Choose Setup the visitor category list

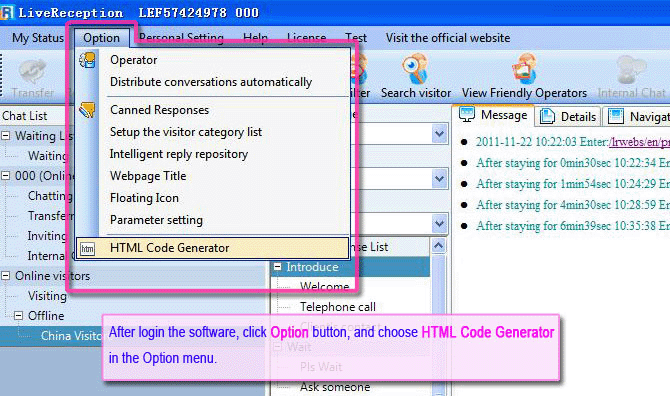tap(186, 132)
